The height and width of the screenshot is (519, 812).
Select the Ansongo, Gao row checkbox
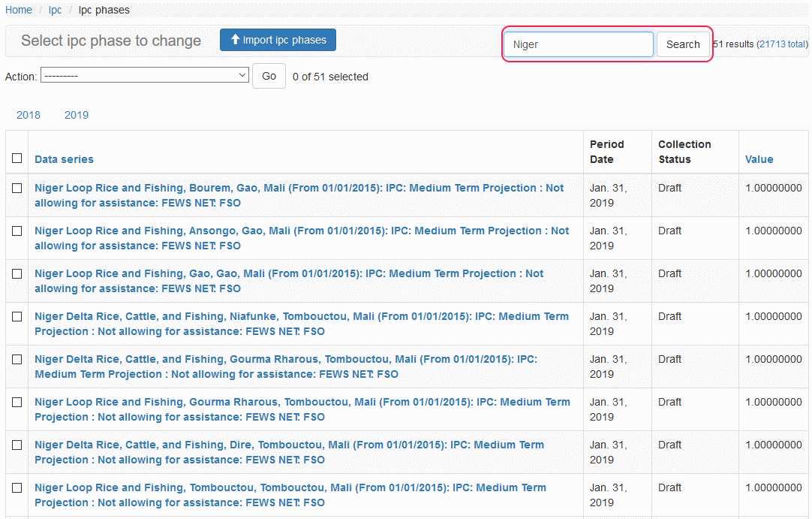17,231
